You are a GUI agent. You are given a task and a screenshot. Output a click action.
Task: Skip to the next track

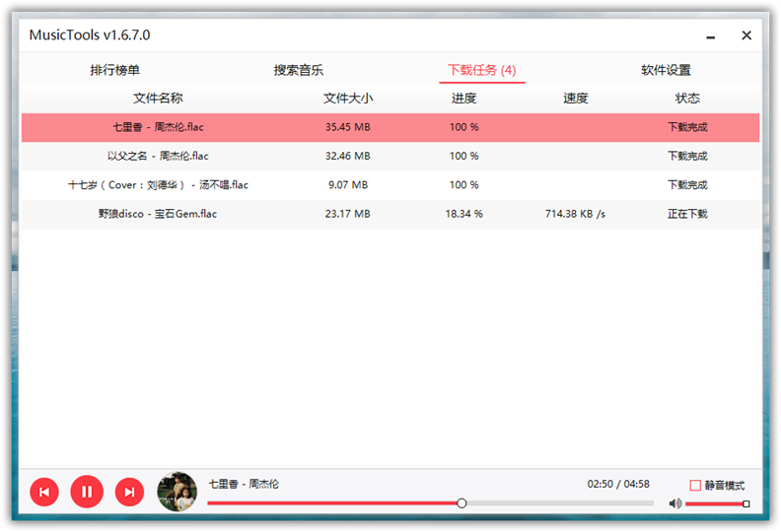129,492
